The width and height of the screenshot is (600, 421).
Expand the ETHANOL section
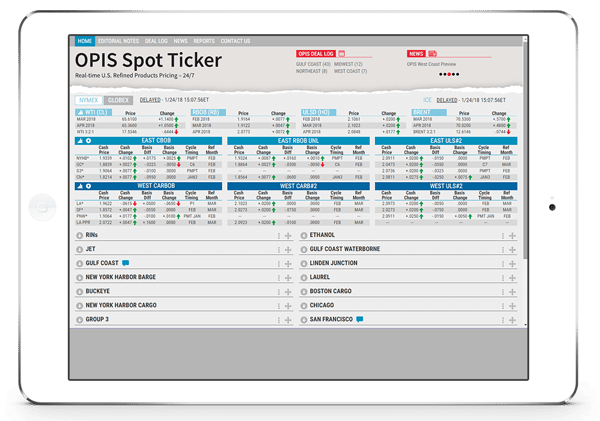(x=304, y=235)
